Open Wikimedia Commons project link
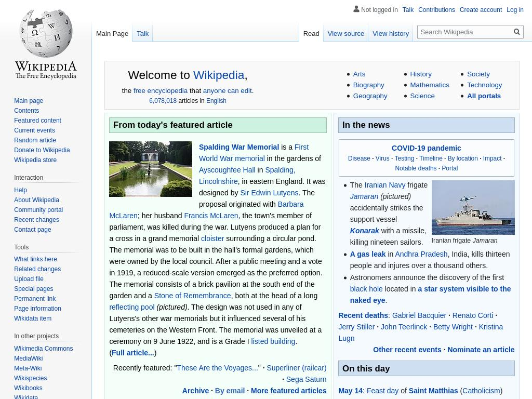This screenshot has width=532, height=399. [x=44, y=349]
